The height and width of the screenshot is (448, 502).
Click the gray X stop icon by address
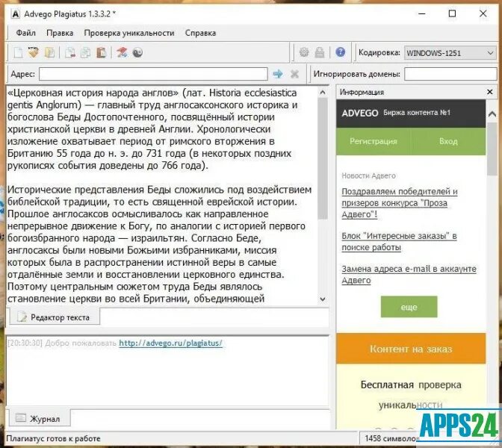(294, 74)
